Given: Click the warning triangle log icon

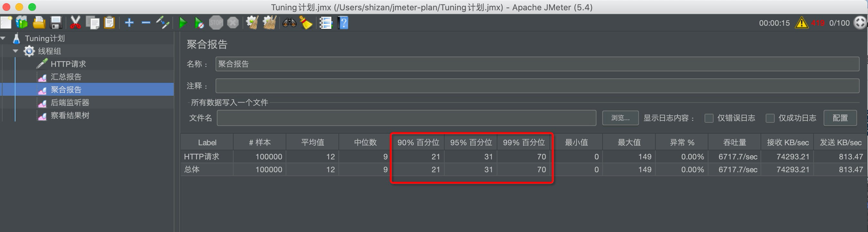Looking at the screenshot, I should pos(801,23).
